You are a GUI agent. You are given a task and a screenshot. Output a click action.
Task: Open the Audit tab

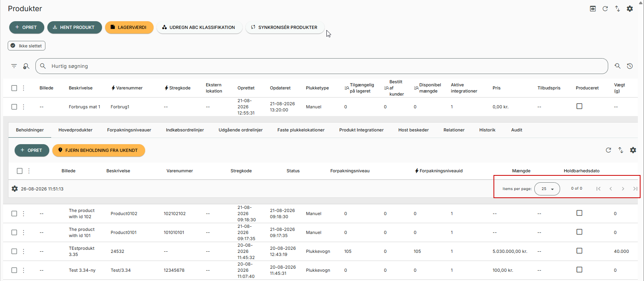[517, 130]
